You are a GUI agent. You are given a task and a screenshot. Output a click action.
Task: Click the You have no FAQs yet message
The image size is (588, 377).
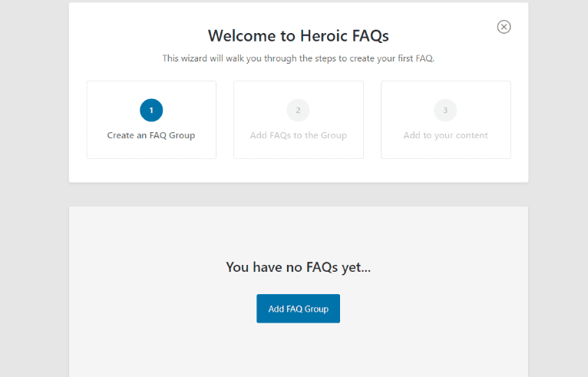299,267
